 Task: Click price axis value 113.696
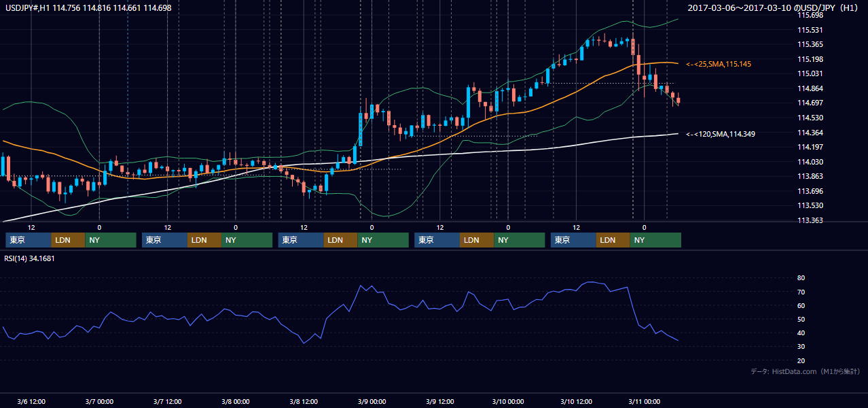pos(810,191)
